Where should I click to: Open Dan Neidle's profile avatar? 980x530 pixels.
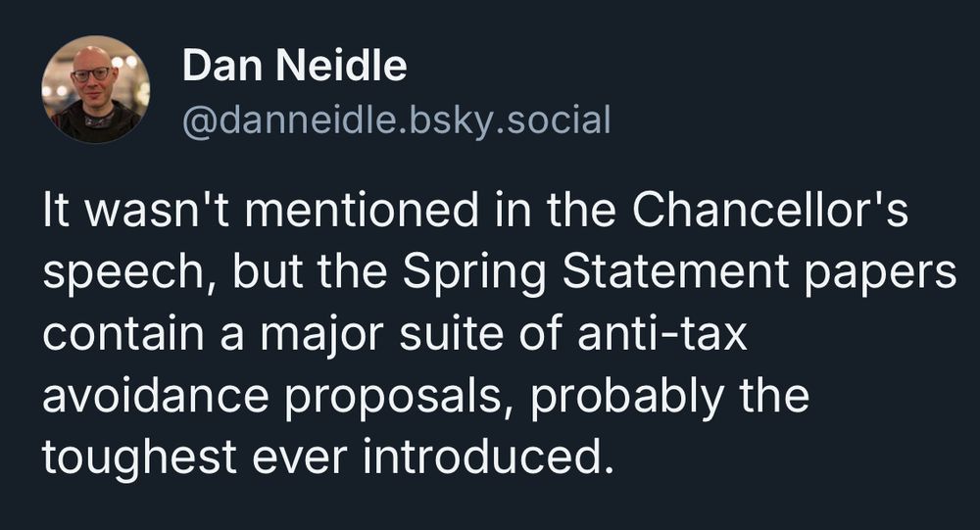(96, 89)
